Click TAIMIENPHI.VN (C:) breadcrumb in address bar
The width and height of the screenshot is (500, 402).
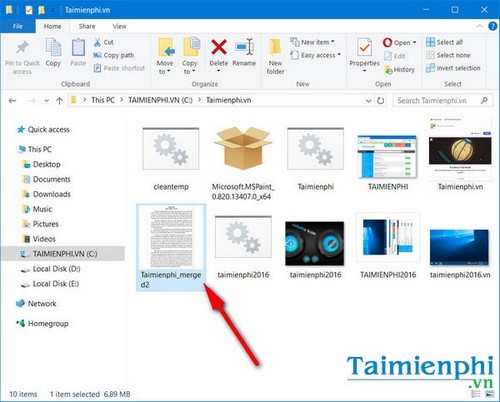pyautogui.click(x=160, y=100)
